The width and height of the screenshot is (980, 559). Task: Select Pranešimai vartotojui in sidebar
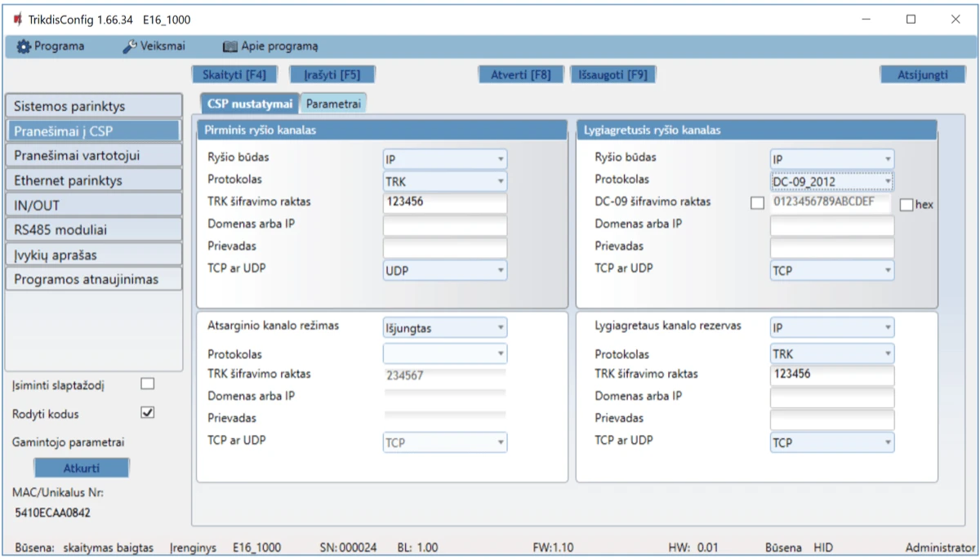pos(92,155)
